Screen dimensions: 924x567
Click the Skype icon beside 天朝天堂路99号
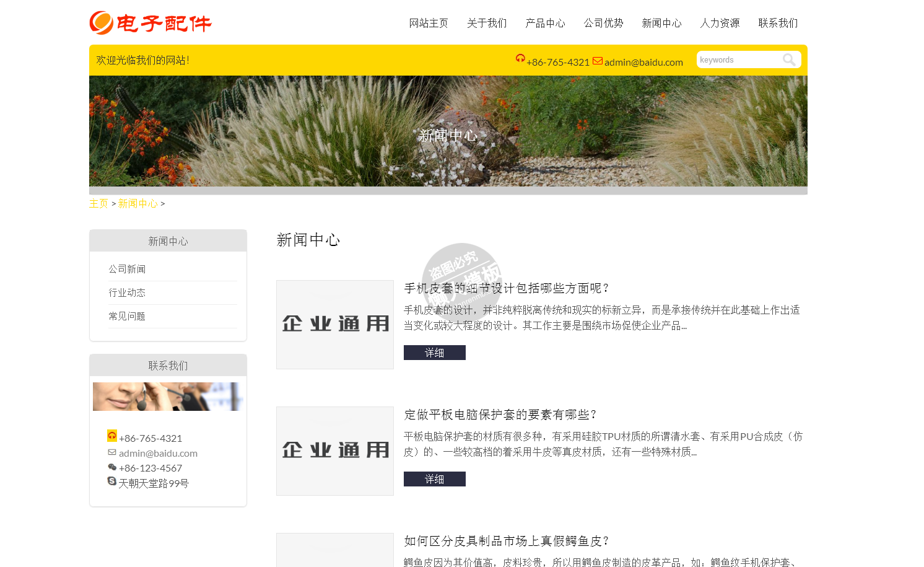click(112, 481)
